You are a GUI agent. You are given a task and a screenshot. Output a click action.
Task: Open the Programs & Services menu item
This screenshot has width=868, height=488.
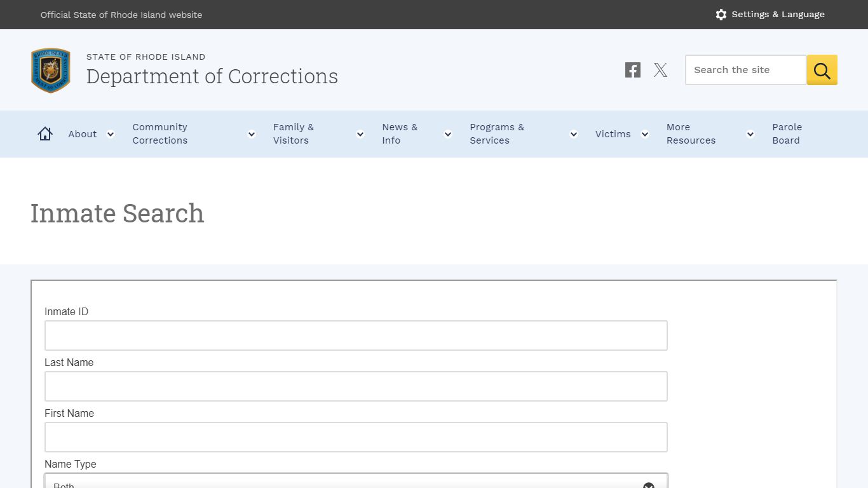coord(497,134)
